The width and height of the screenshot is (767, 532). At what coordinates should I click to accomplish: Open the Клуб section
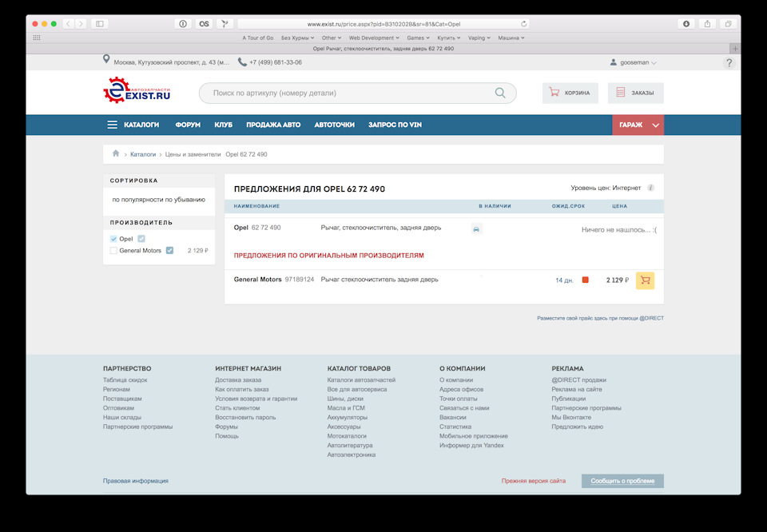click(223, 125)
